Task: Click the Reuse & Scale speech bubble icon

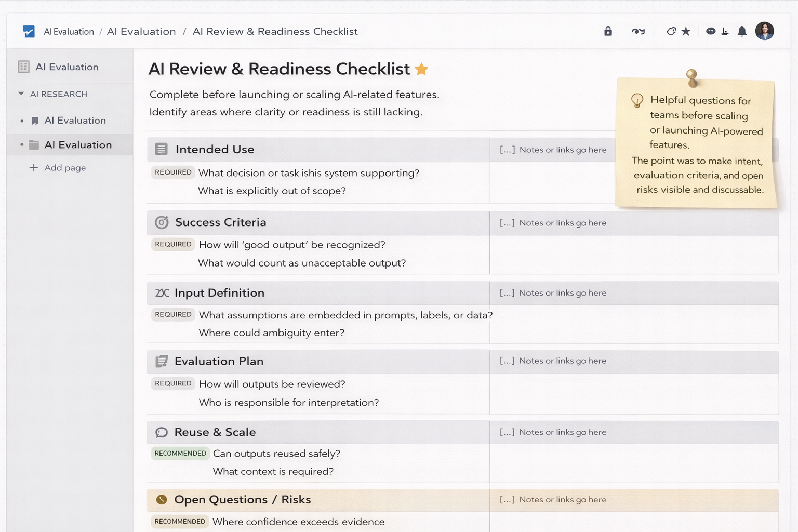Action: (x=162, y=432)
